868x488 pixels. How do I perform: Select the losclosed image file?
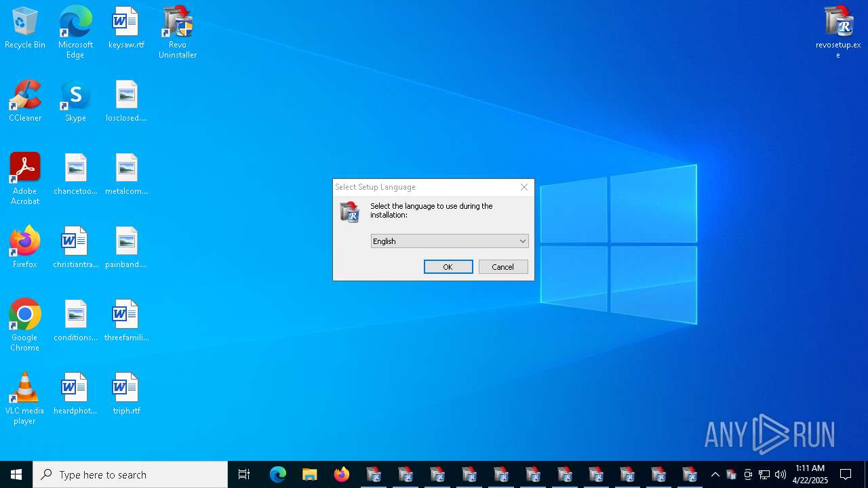tap(126, 102)
